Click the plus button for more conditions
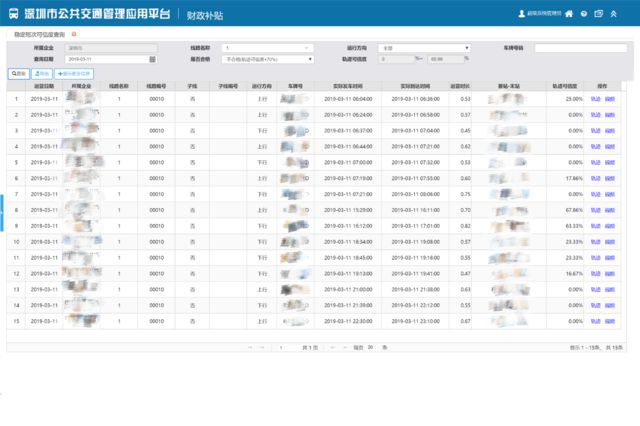The height and width of the screenshot is (426, 640). pos(74,74)
